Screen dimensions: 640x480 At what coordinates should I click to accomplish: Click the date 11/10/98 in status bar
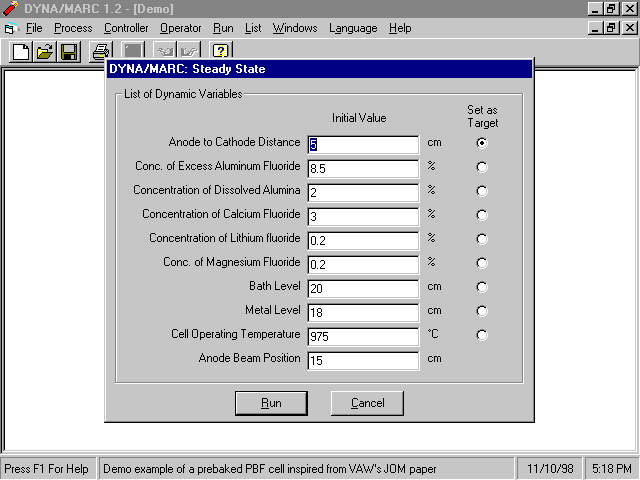pos(550,469)
